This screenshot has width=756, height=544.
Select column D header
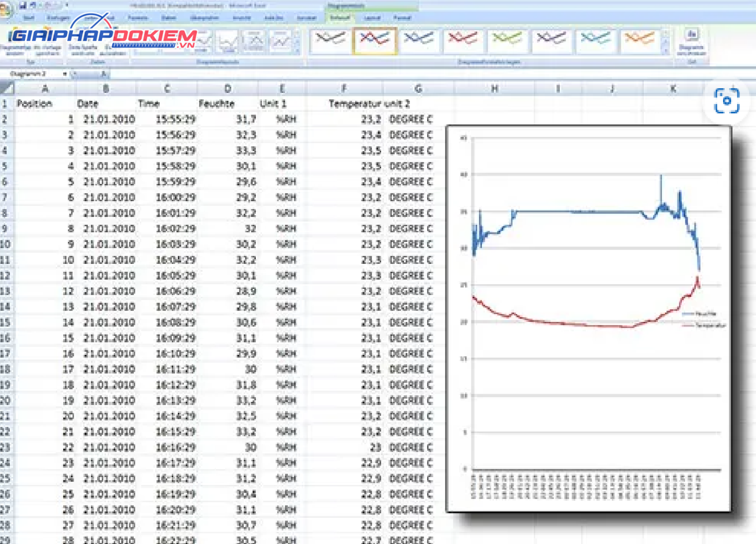(x=228, y=88)
